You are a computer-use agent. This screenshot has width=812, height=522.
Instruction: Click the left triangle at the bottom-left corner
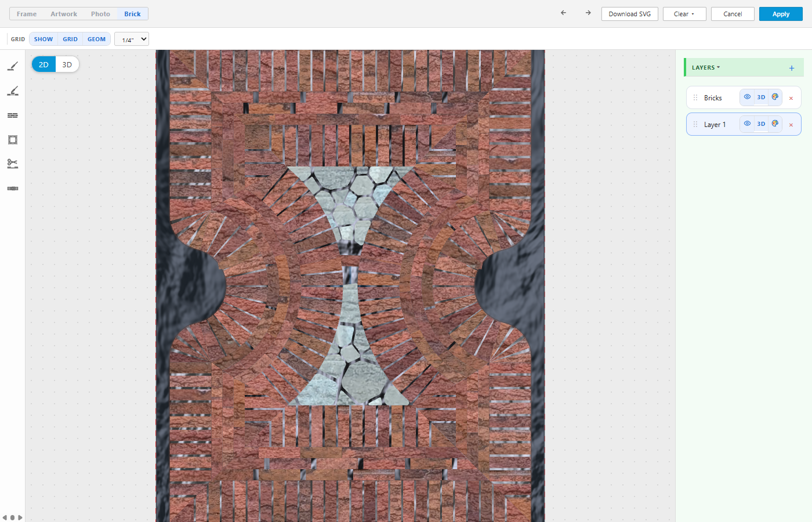[x=5, y=517]
